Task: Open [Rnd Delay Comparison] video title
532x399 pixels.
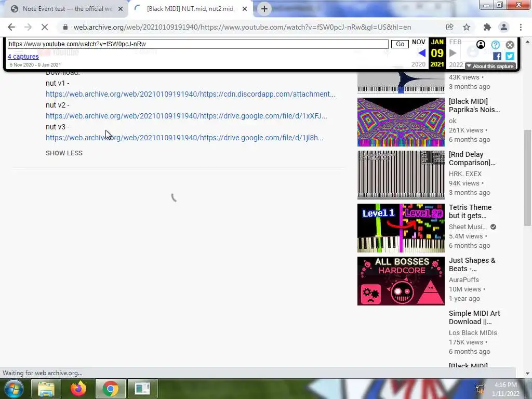Action: (x=472, y=158)
